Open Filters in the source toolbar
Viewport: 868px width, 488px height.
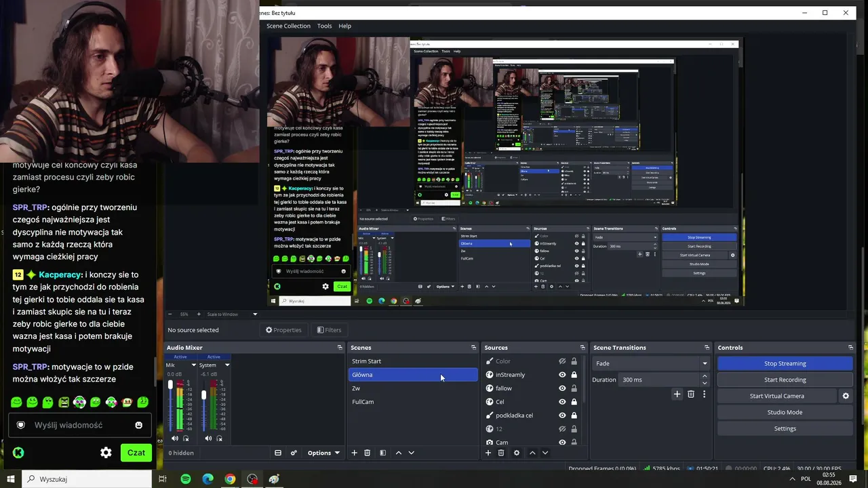[329, 330]
